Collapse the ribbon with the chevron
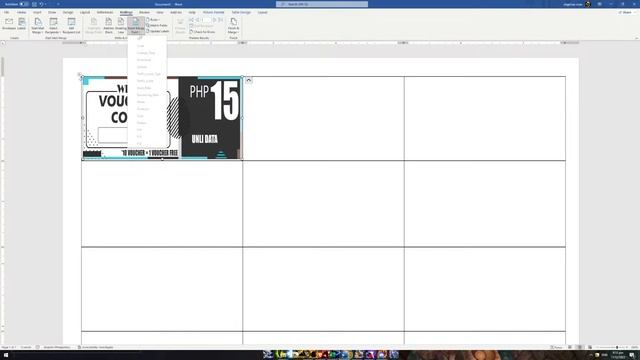 636,38
